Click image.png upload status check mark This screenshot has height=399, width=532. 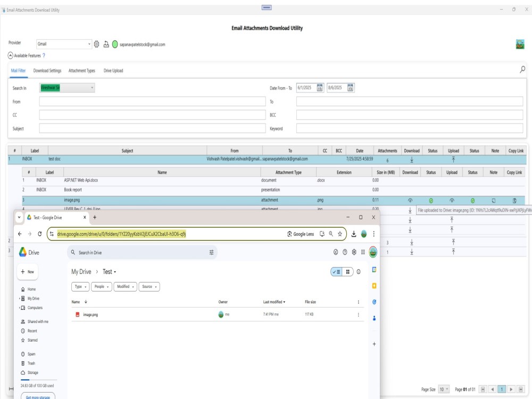472,201
